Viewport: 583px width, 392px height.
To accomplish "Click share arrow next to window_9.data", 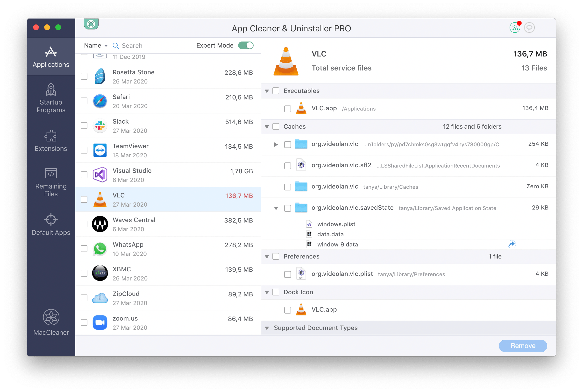I will tap(512, 243).
